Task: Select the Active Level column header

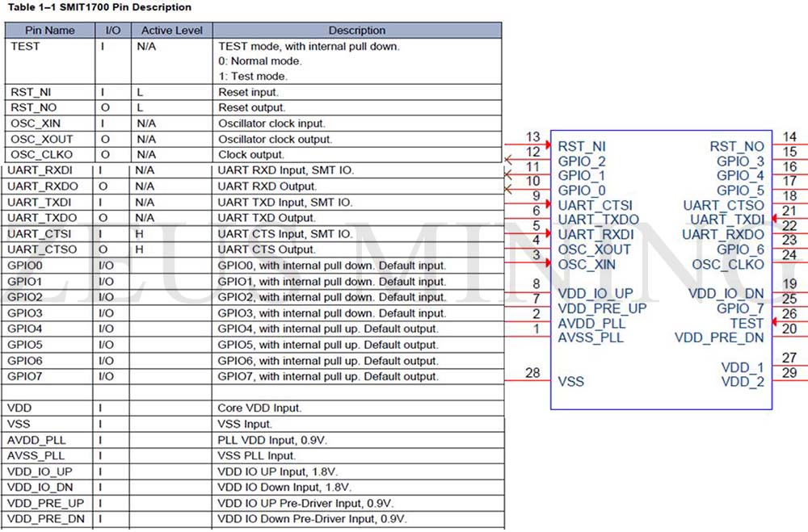Action: tap(170, 30)
